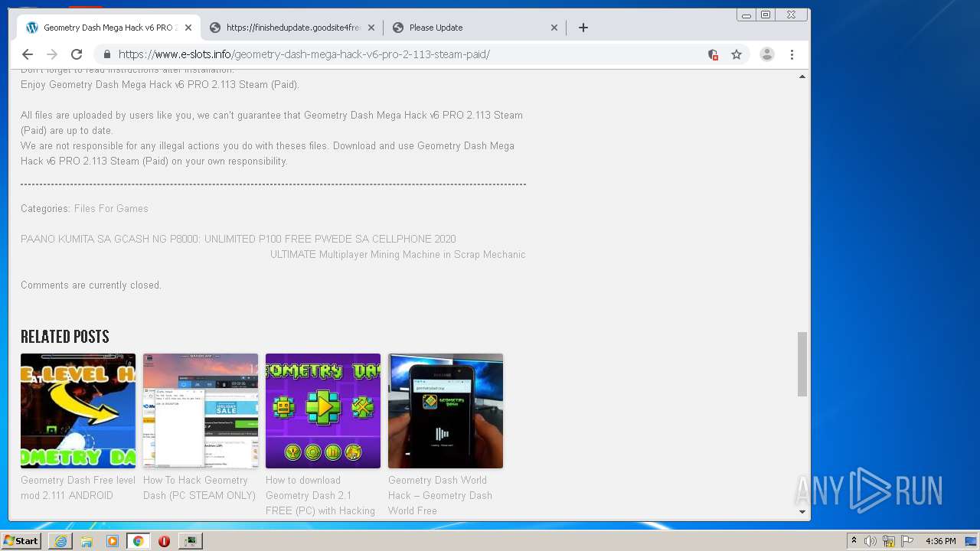
Task: Open the Opera taskbar icon
Action: coord(164,541)
